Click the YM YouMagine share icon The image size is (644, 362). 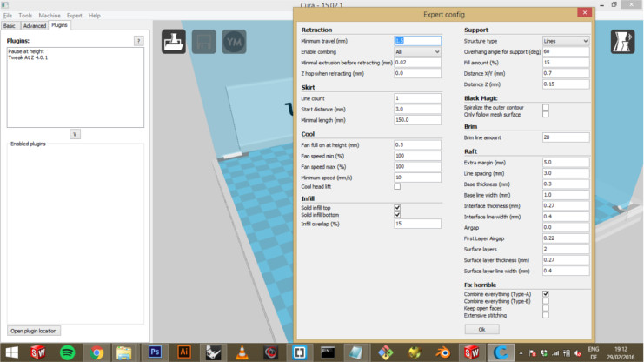click(x=234, y=42)
